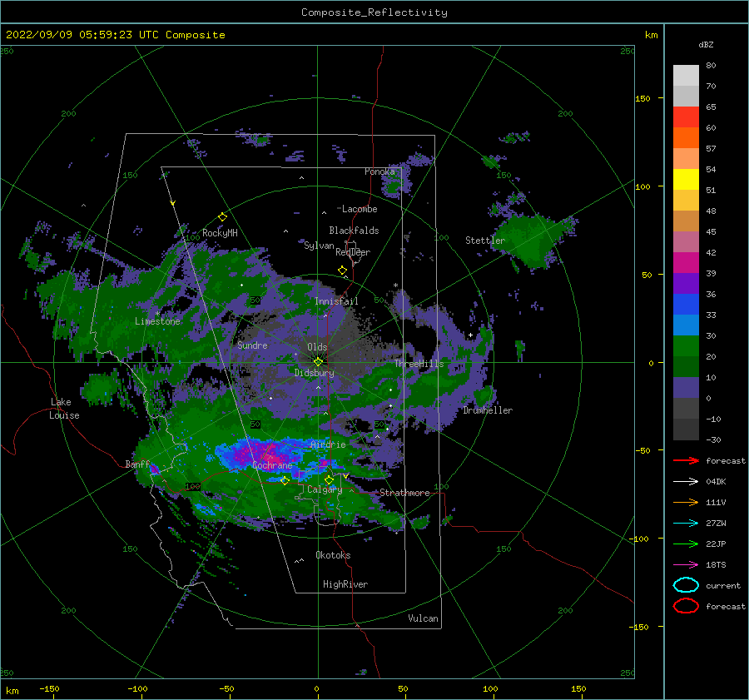The image size is (749, 700).
Task: Click the RockyMH label
Action: coord(220,233)
